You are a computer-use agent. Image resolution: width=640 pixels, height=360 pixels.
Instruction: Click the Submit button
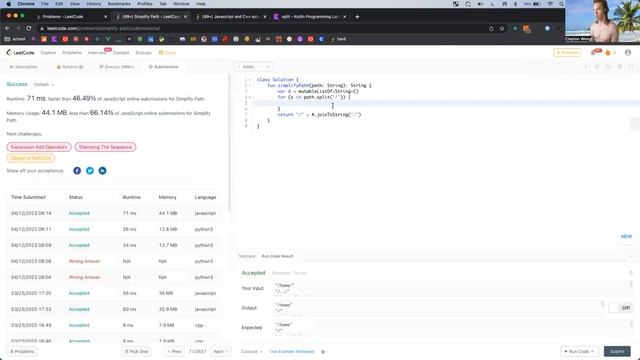coord(617,351)
